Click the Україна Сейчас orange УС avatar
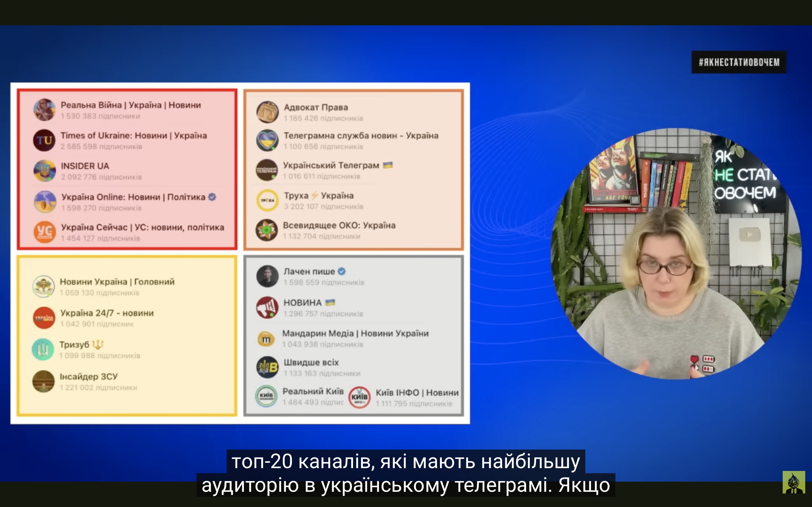The image size is (812, 507). 44,232
